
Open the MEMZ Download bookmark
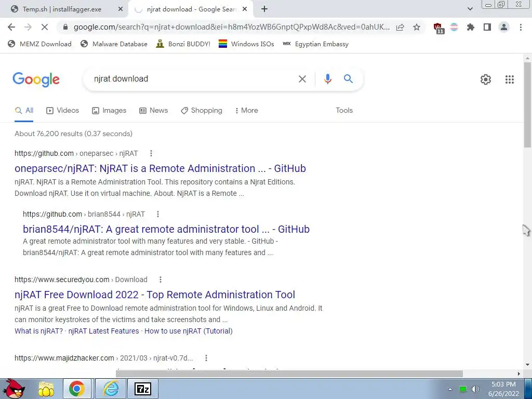[39, 44]
